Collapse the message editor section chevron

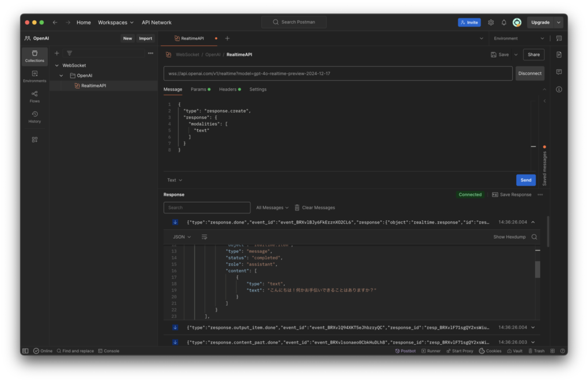click(544, 89)
